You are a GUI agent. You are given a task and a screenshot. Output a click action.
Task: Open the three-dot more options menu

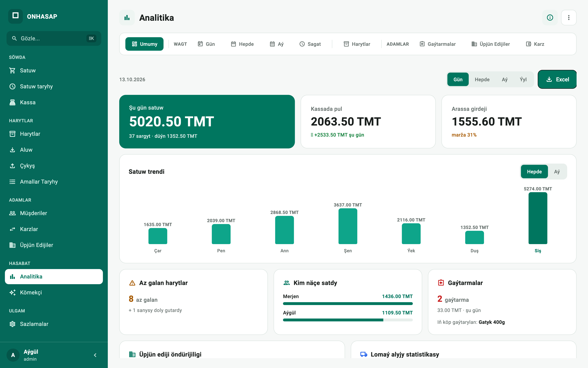pyautogui.click(x=569, y=18)
